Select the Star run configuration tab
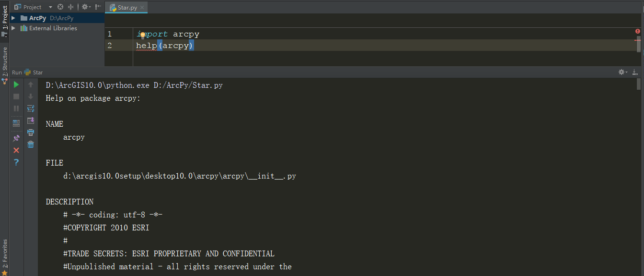This screenshot has width=644, height=276. coord(34,72)
